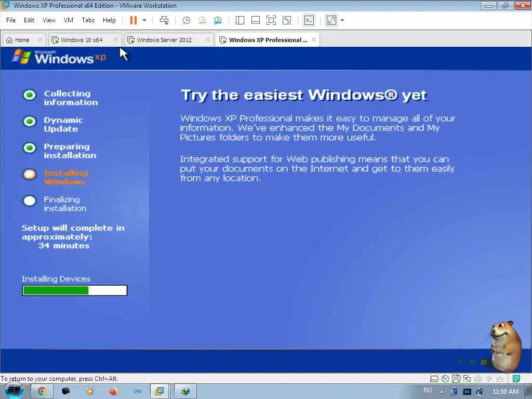Click the Windows XP logo in setup header
Screen dimensions: 532x399
pyautogui.click(x=59, y=58)
